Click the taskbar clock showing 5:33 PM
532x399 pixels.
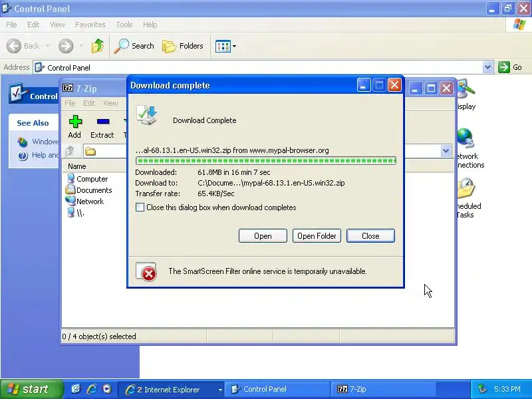507,389
